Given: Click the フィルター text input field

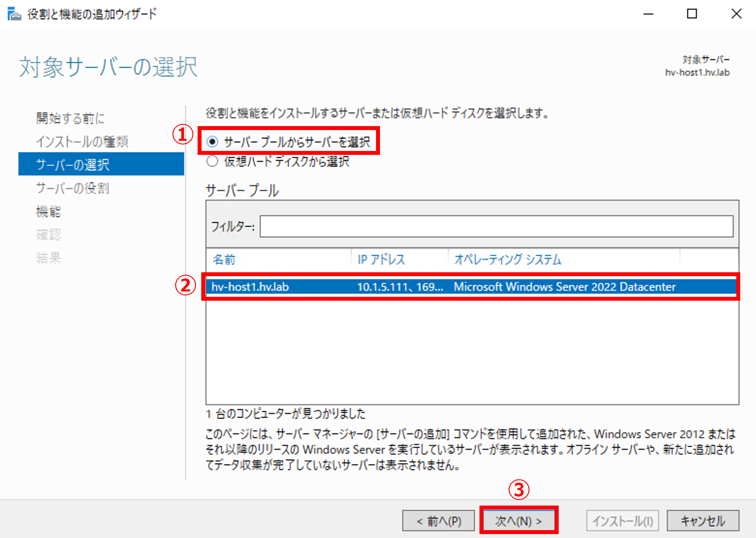Looking at the screenshot, I should 496,227.
